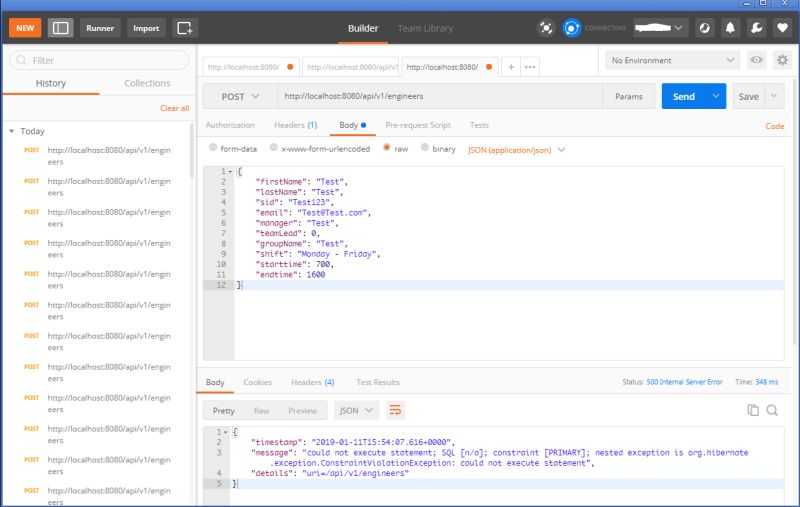This screenshot has width=800, height=507.
Task: Open the POST method dropdown
Action: (x=240, y=96)
